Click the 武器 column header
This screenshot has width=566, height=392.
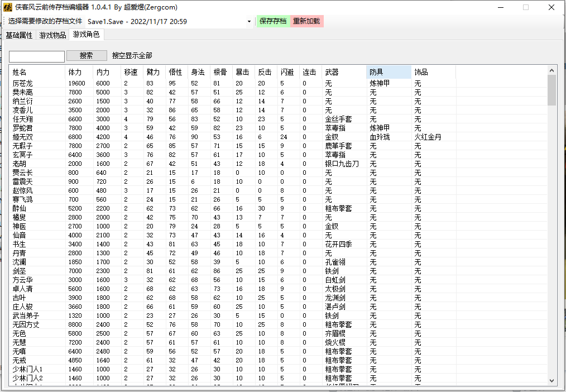click(x=344, y=72)
